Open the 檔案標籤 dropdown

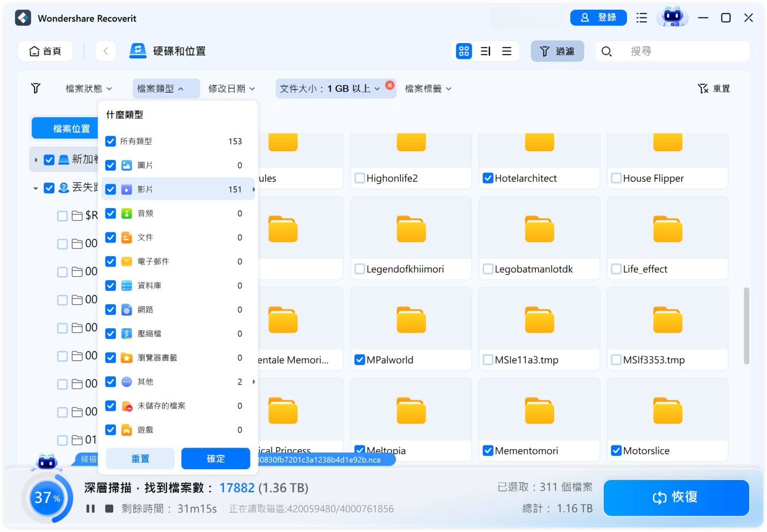(x=428, y=89)
